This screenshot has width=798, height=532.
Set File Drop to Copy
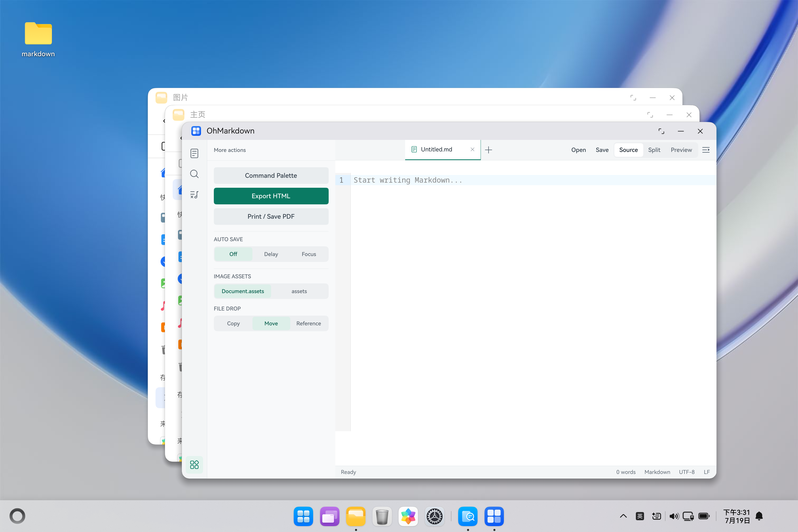pos(234,323)
